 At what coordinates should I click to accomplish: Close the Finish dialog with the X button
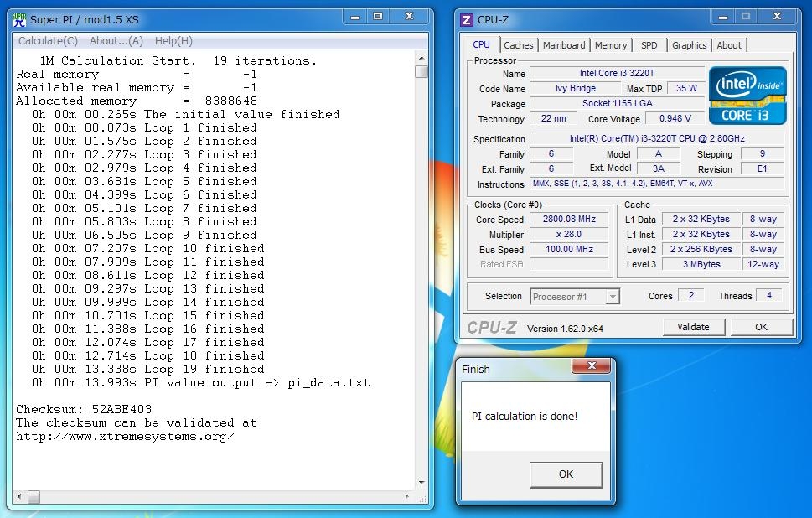592,365
